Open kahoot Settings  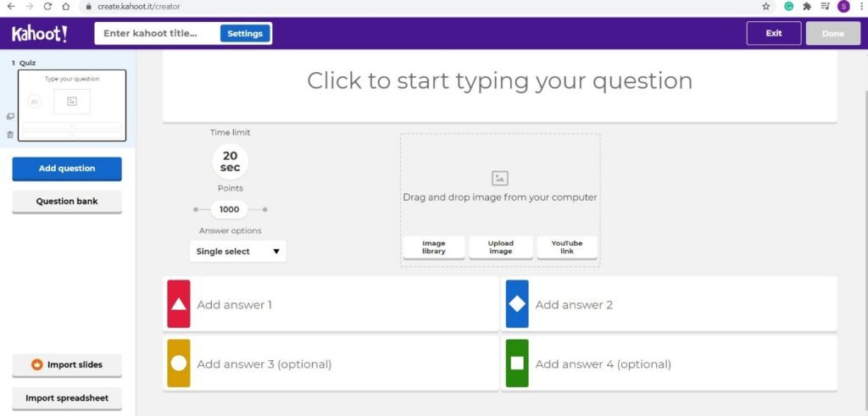[x=245, y=34]
